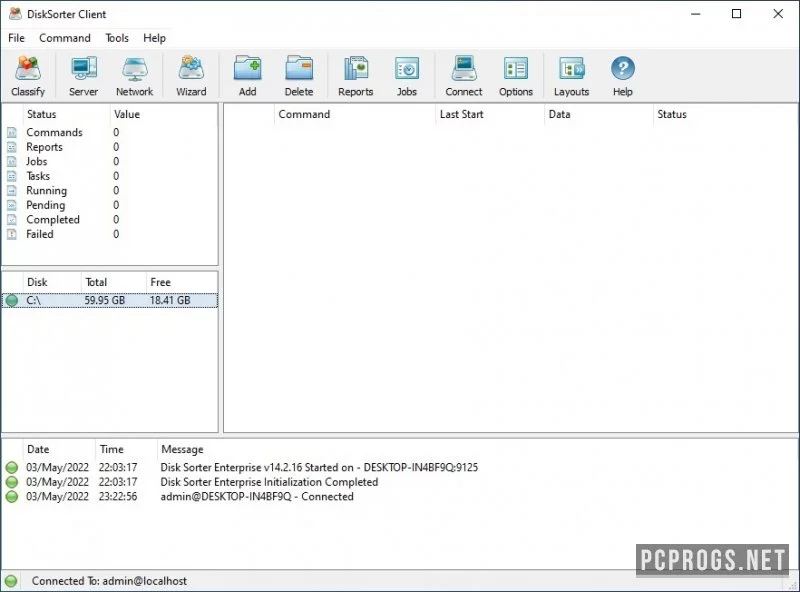Click the Status column header in commands pane
The width and height of the screenshot is (800, 592).
724,114
